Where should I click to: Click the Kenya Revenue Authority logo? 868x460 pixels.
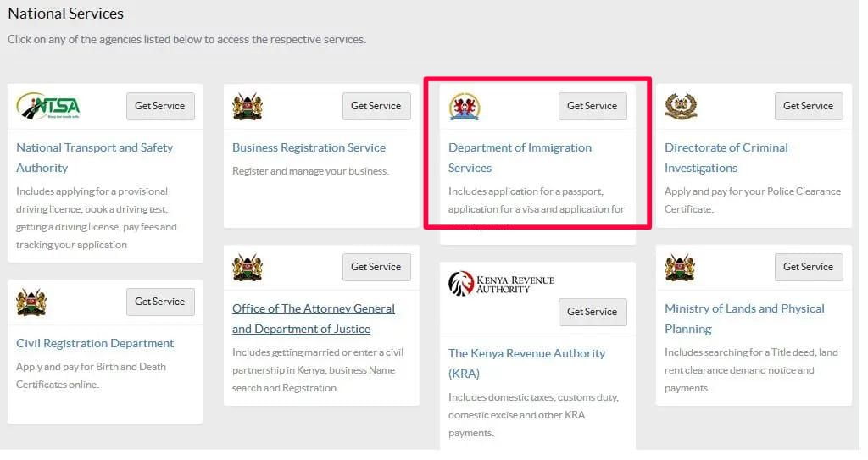[x=502, y=284]
